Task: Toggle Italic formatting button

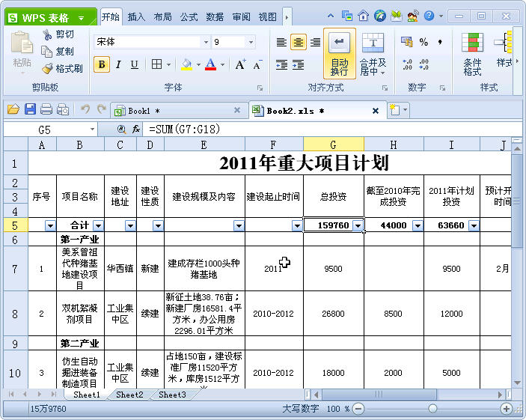Action: [118, 64]
